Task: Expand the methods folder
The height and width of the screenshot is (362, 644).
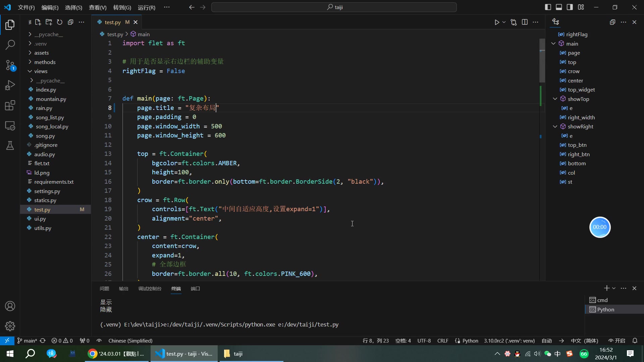Action: [45, 62]
